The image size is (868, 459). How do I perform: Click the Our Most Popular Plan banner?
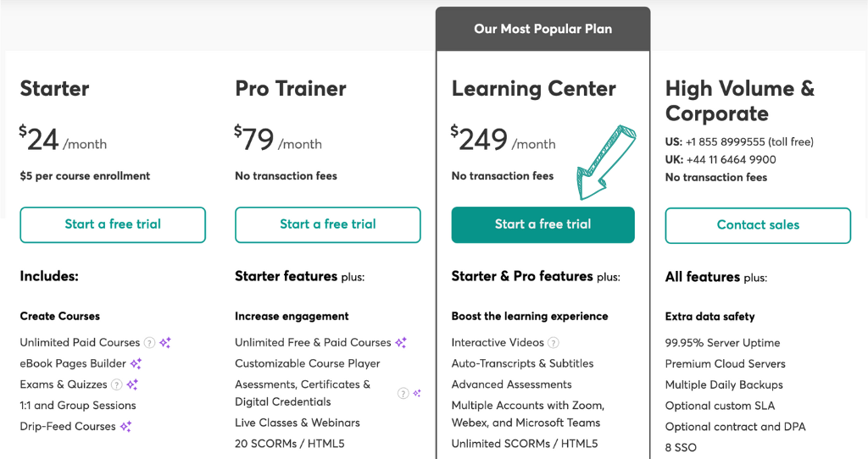[x=542, y=29]
